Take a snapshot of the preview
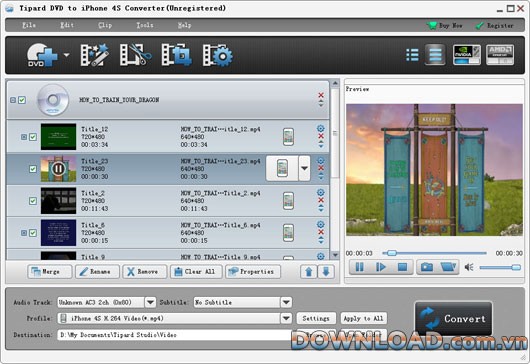The image size is (530, 364). [427, 267]
